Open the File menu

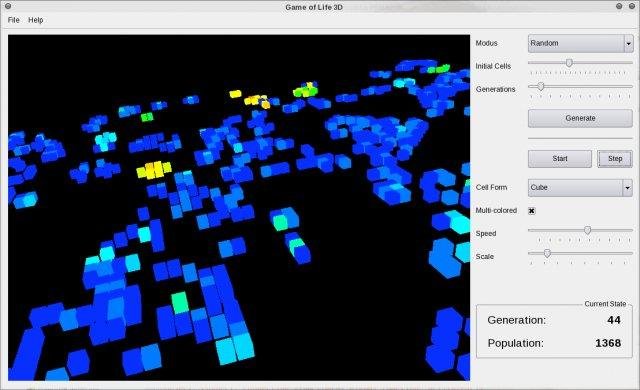[x=13, y=20]
